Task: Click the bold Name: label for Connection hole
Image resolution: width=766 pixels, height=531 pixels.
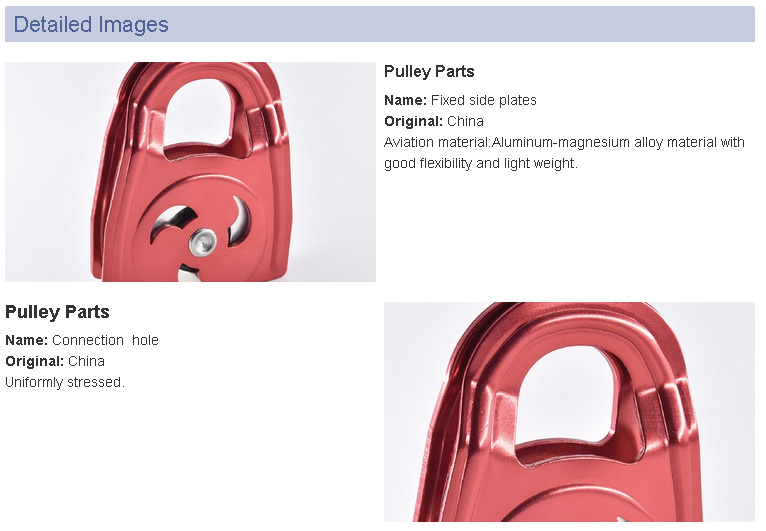Action: click(26, 340)
